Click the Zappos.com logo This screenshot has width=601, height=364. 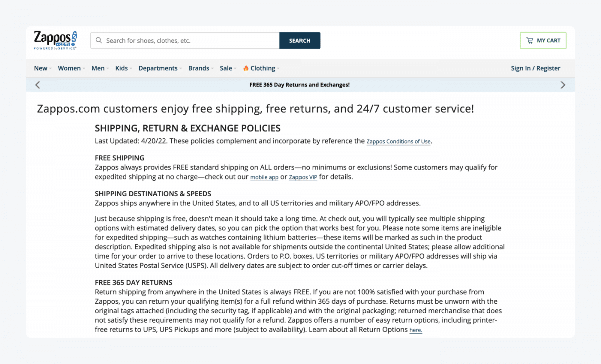[x=55, y=40]
